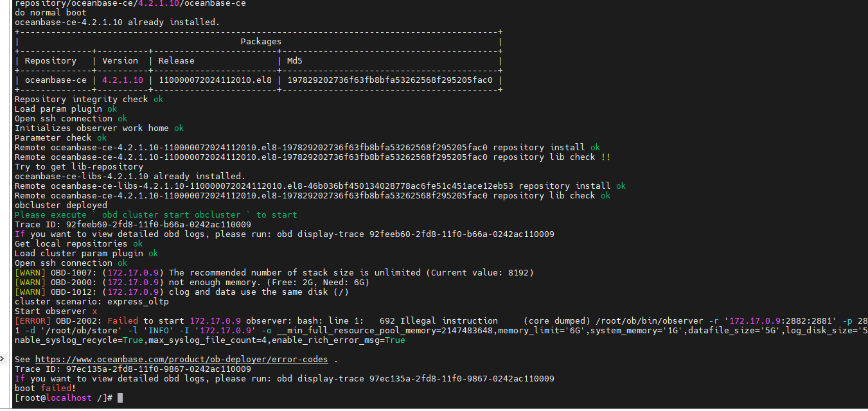Select Trace ID 92feeb60-2fd8-11f0-b66a-0242ac110009 line

click(x=133, y=225)
